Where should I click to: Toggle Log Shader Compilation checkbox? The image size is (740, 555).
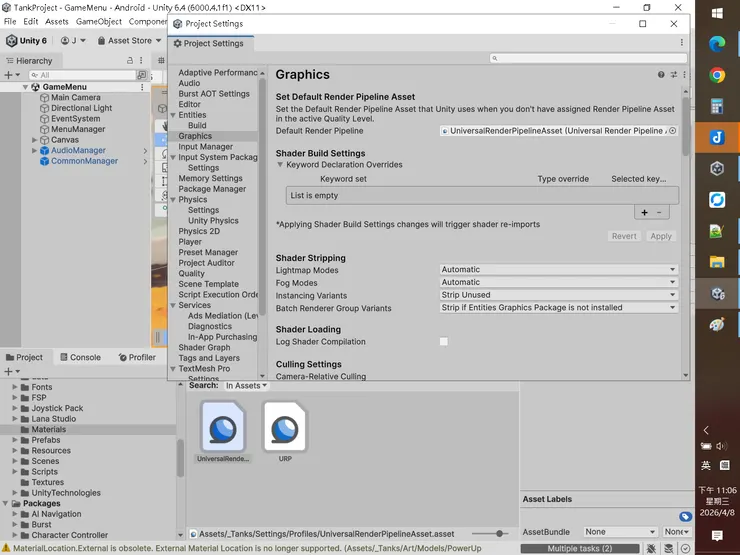(444, 341)
